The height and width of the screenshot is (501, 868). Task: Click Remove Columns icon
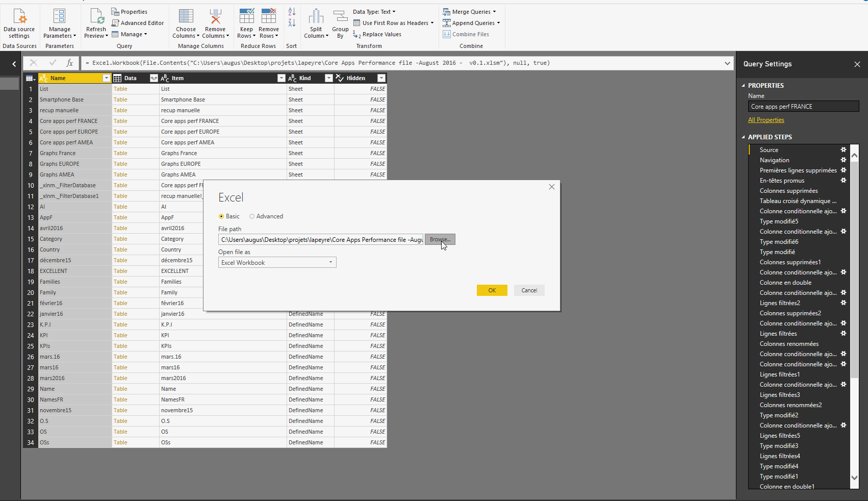coord(215,16)
